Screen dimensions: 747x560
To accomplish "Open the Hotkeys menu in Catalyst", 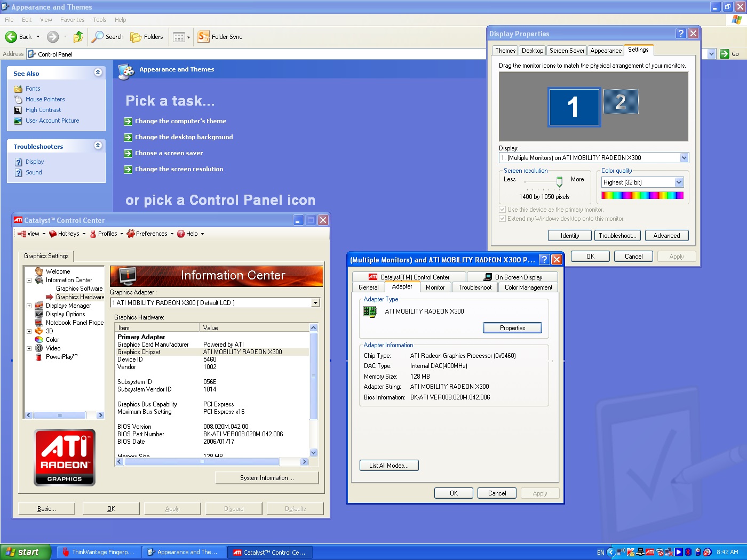I will [67, 234].
